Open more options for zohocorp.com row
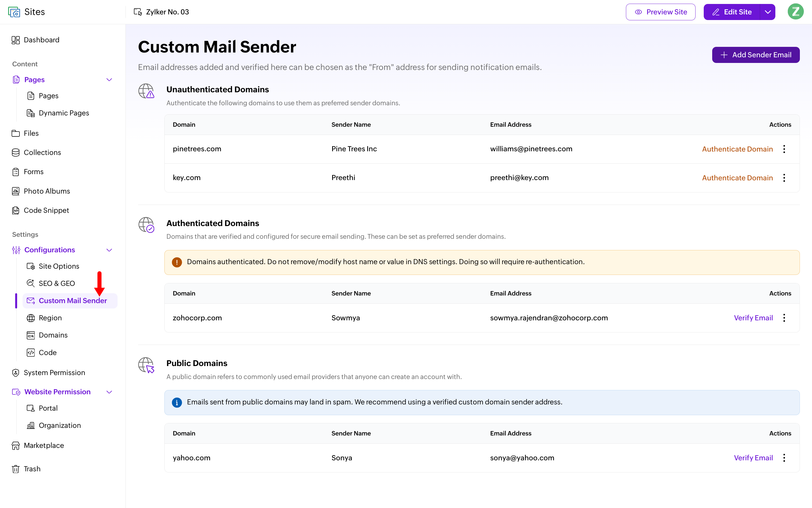The image size is (812, 508). point(784,318)
